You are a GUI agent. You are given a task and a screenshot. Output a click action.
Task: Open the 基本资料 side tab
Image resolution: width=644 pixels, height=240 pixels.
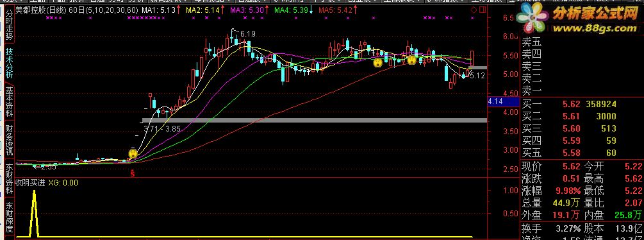click(x=9, y=101)
